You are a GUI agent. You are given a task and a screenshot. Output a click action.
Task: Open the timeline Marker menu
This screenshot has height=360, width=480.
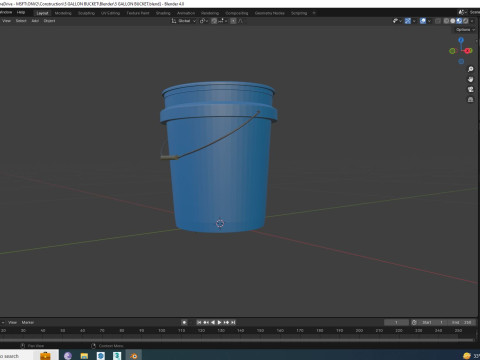(x=28, y=322)
